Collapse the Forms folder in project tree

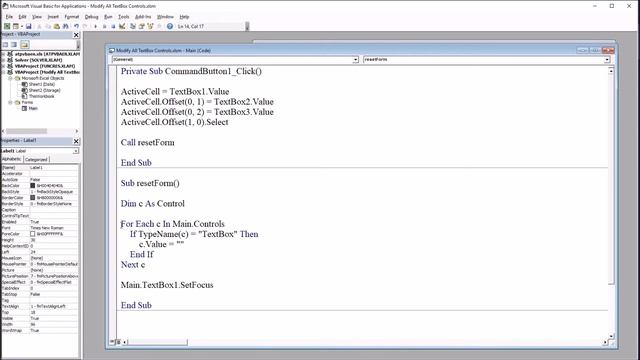[x=11, y=102]
